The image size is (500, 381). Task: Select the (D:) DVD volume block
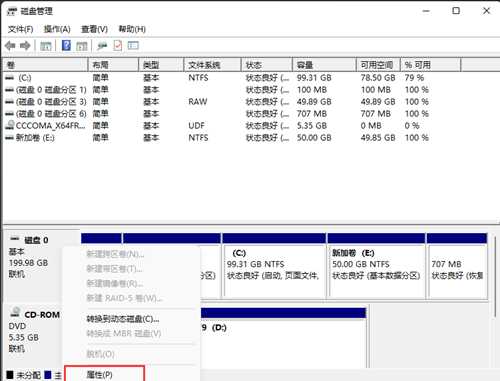click(283, 343)
